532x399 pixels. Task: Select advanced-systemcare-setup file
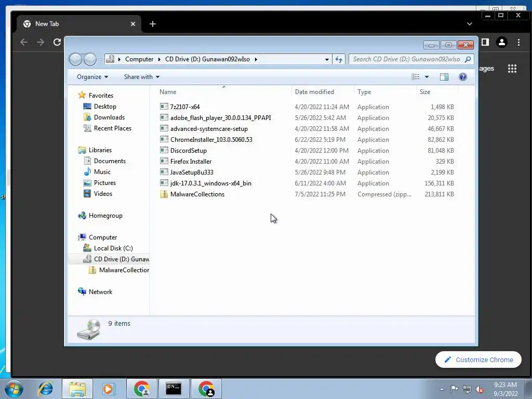[209, 129]
